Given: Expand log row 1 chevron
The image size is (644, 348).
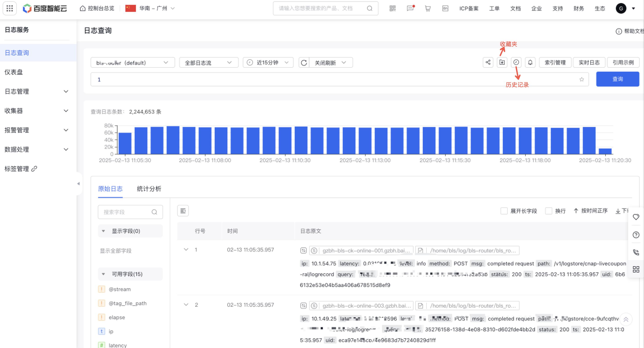Looking at the screenshot, I should (x=186, y=249).
